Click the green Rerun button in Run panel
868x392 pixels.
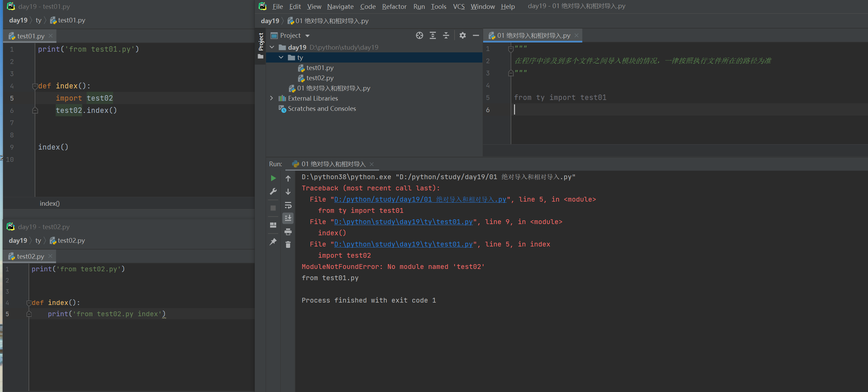tap(273, 178)
